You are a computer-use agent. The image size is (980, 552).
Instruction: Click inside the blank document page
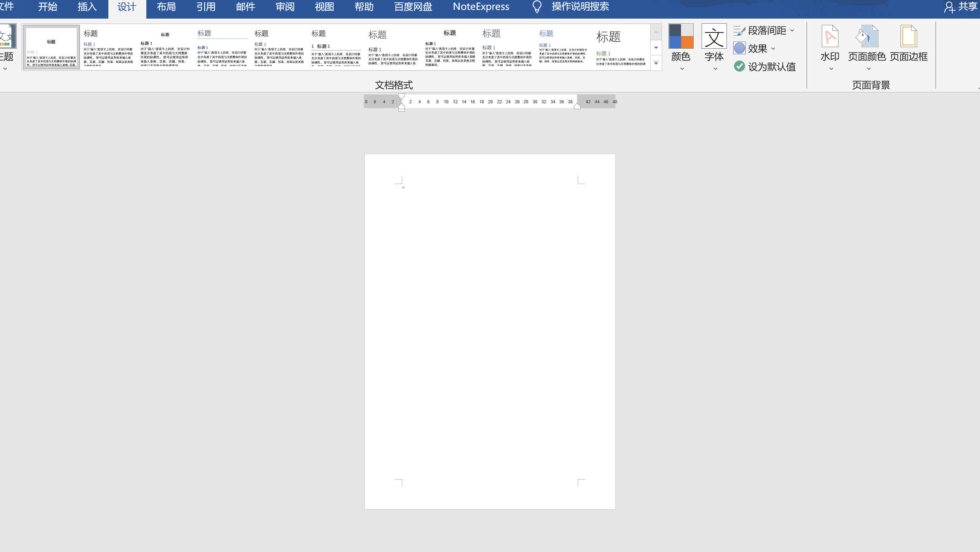click(x=490, y=331)
